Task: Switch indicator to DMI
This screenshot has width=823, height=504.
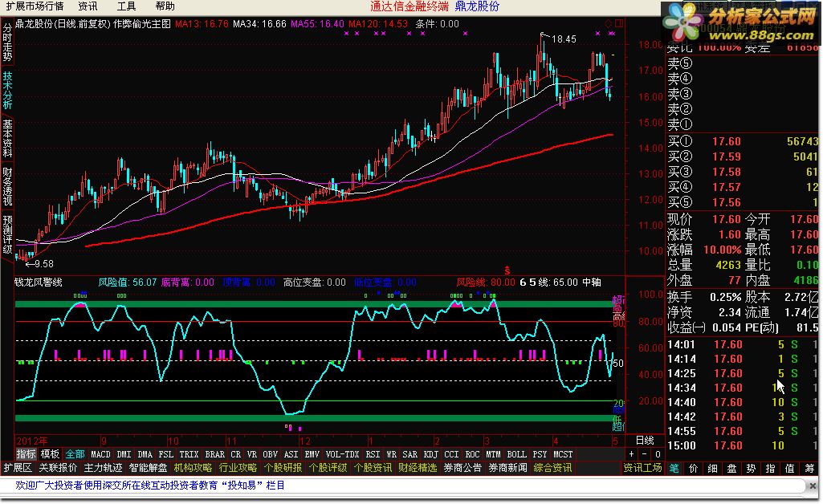Action: point(124,454)
